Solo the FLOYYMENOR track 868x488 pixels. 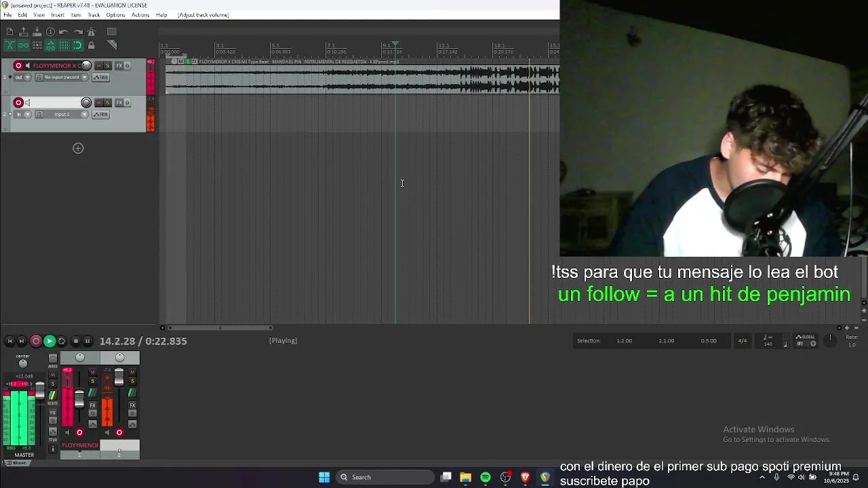[x=107, y=66]
